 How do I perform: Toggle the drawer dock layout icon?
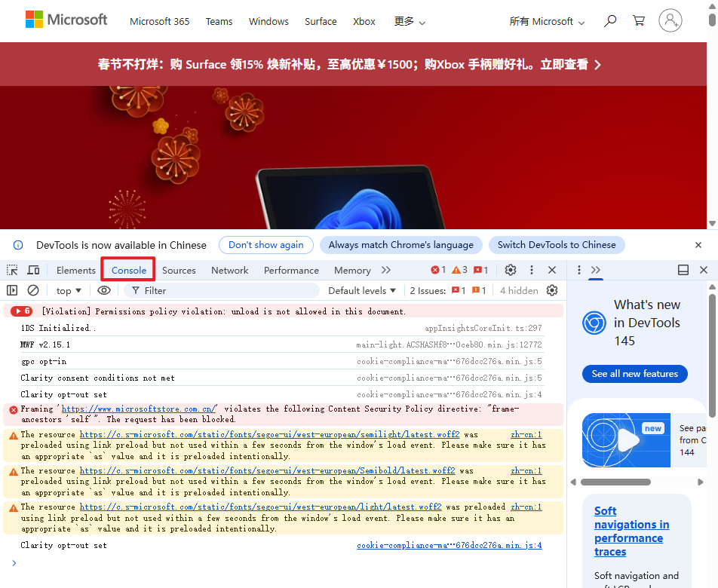pyautogui.click(x=683, y=270)
